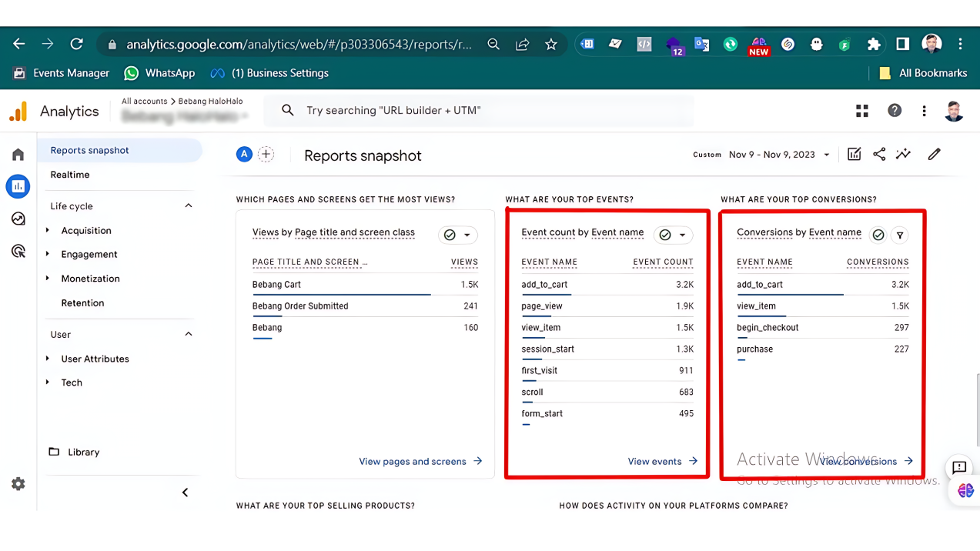Click the Customize report pencil icon
Viewport: 980px width, 551px height.
(x=934, y=154)
